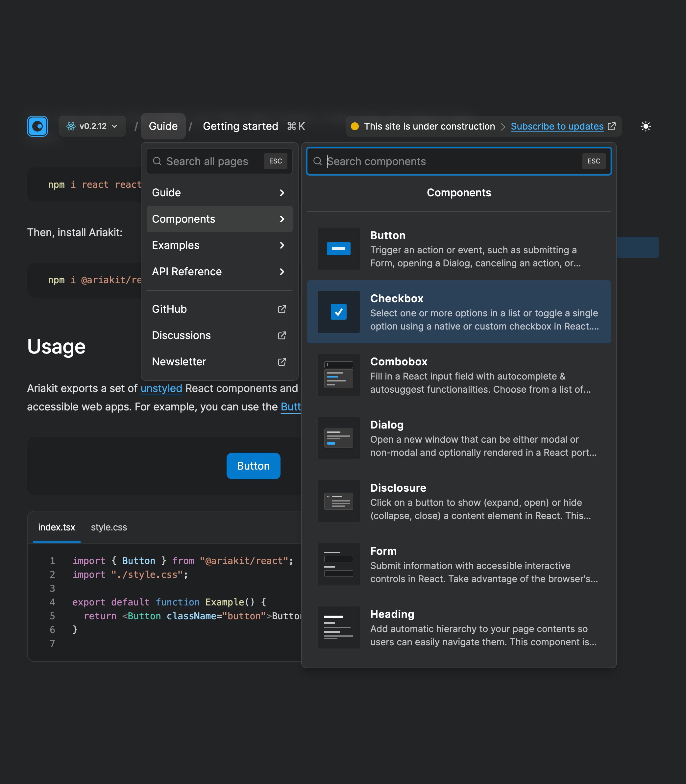
Task: Open the GitHub menu link
Action: [219, 309]
